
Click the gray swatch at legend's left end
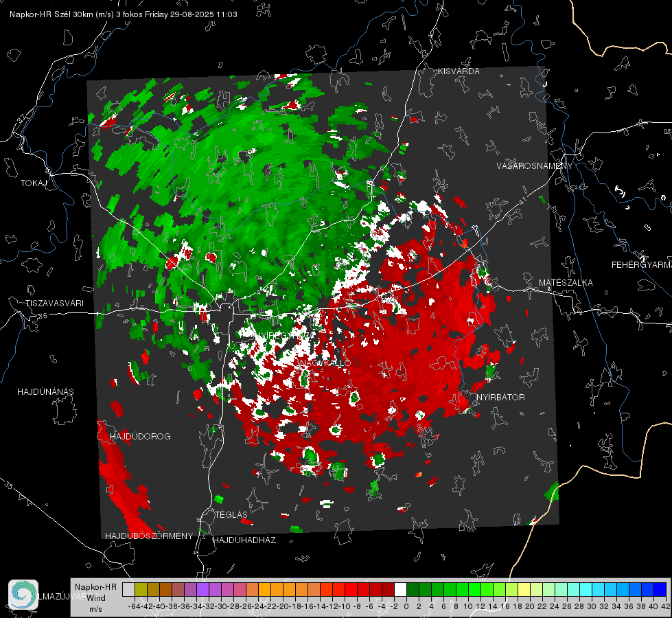point(128,589)
